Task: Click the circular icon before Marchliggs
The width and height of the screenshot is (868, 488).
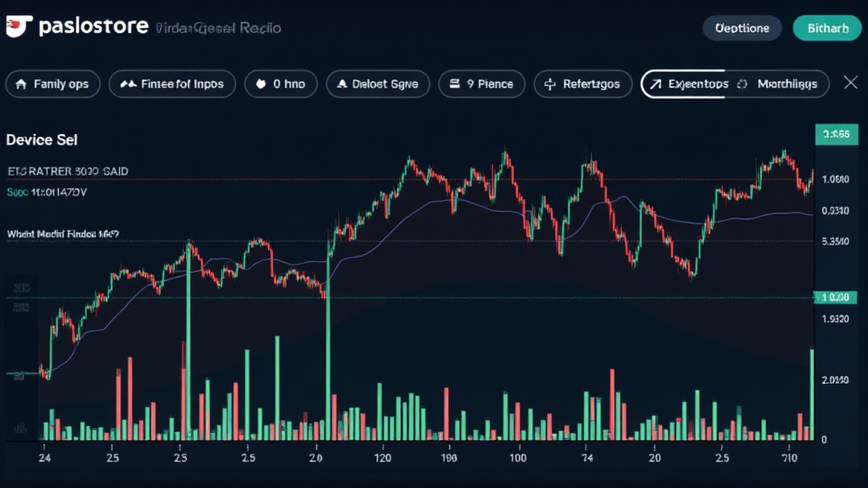Action: 742,84
